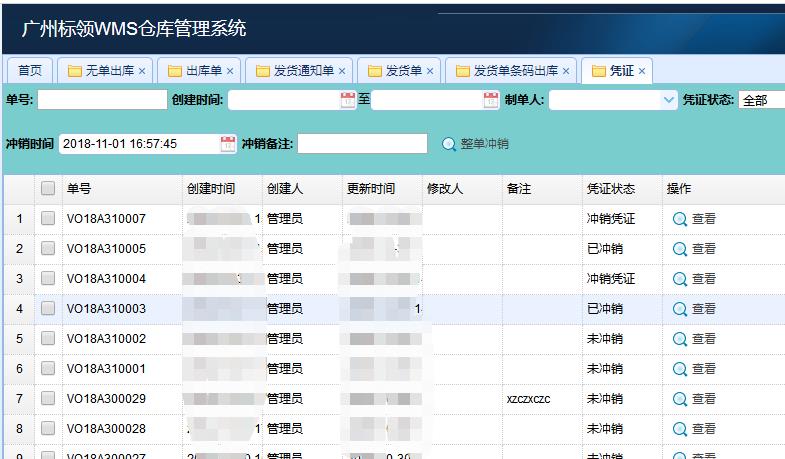The height and width of the screenshot is (459, 785).
Task: Click 查看 for row VO18A310004
Action: pos(694,279)
